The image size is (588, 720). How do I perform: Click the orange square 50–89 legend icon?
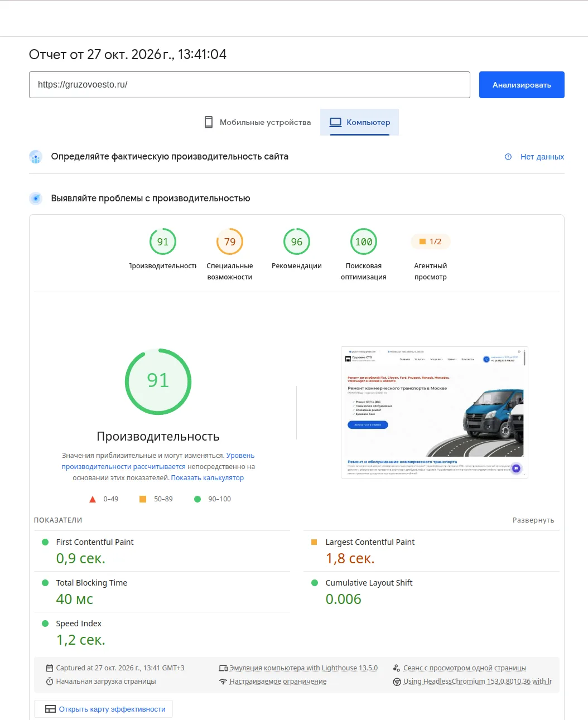pyautogui.click(x=143, y=499)
